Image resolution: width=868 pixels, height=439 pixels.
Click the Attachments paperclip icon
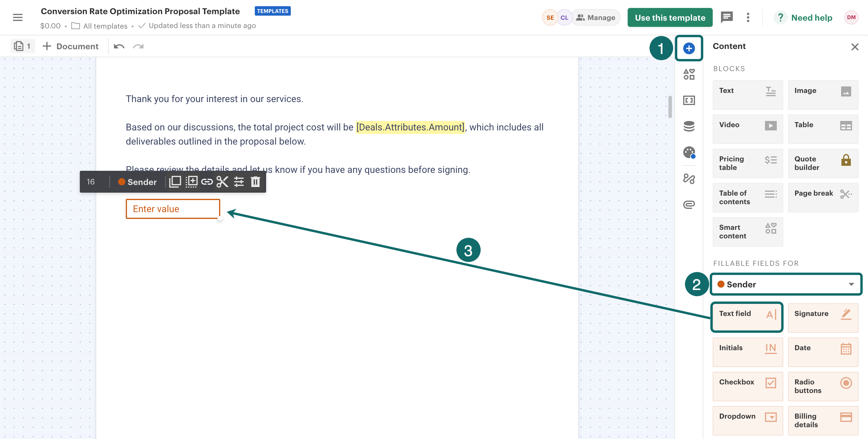[689, 205]
